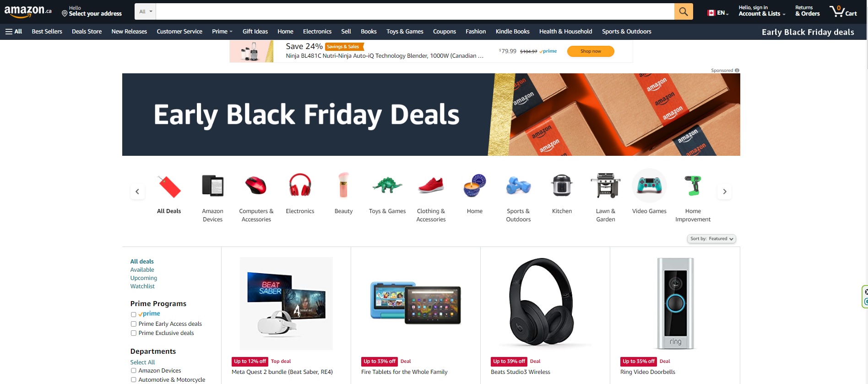Tick the Amazon Devices department checkbox

[134, 371]
